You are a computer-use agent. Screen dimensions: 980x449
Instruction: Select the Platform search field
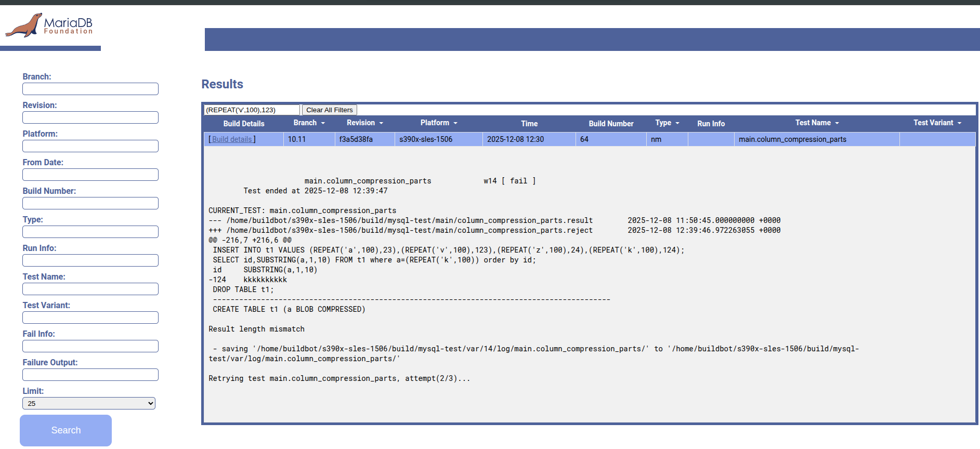point(90,146)
